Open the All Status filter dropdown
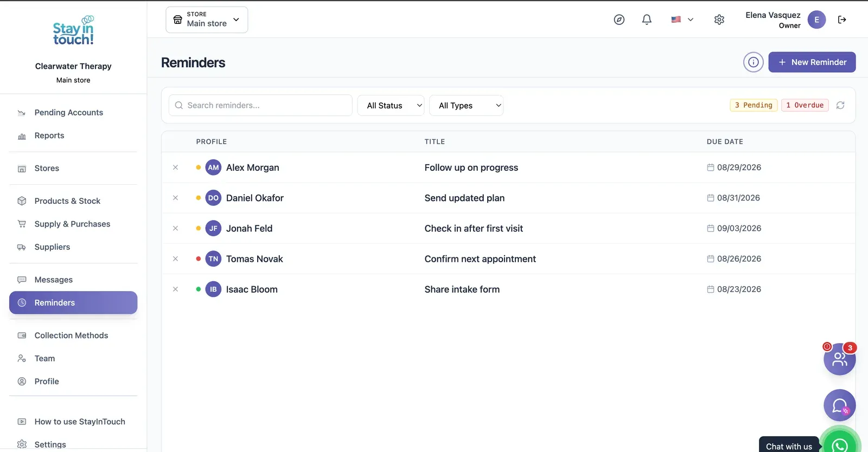Screen dimensions: 868x452 391,106
